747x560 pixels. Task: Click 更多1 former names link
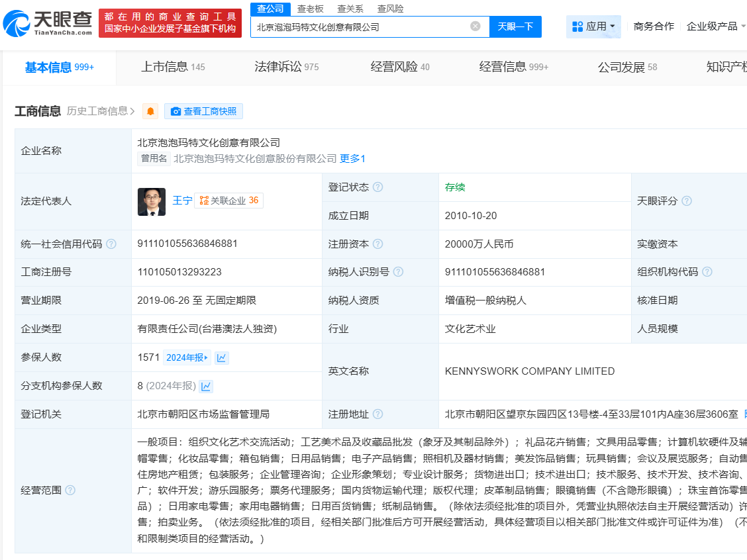click(x=352, y=159)
